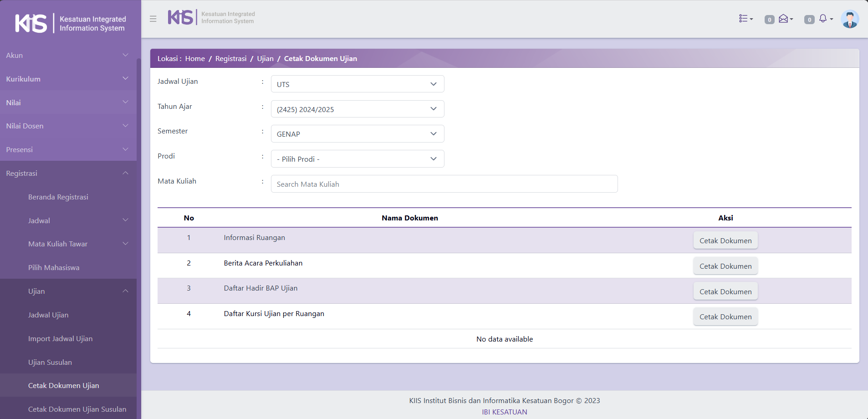Viewport: 868px width, 419px height.
Task: Click Cetak Dokumen for Daftar Hadir BAP Ujian
Action: (x=725, y=291)
